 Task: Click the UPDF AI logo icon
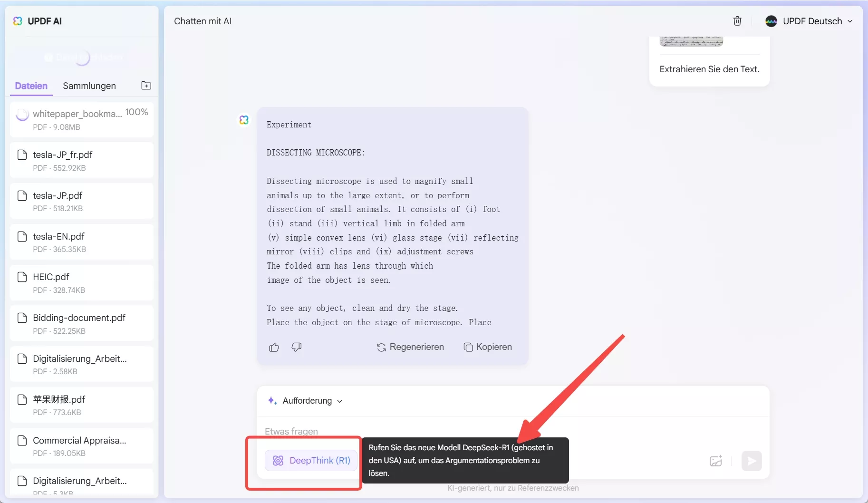pos(18,21)
